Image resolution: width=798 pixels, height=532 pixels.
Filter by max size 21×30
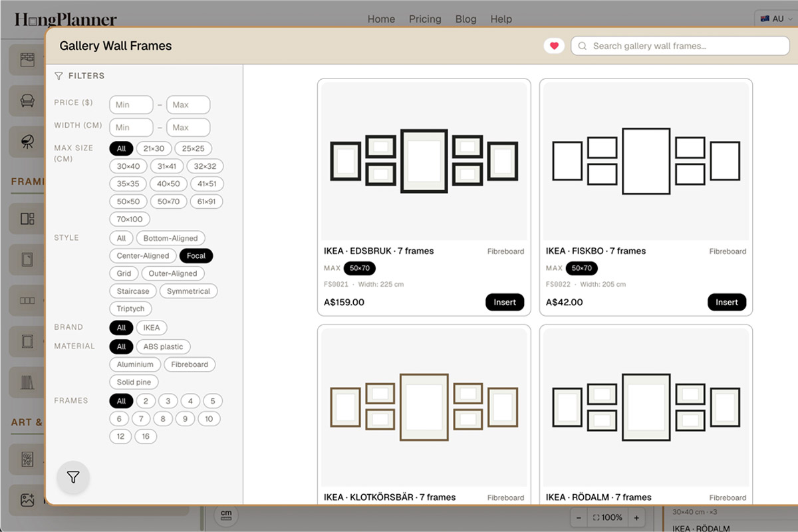(154, 148)
